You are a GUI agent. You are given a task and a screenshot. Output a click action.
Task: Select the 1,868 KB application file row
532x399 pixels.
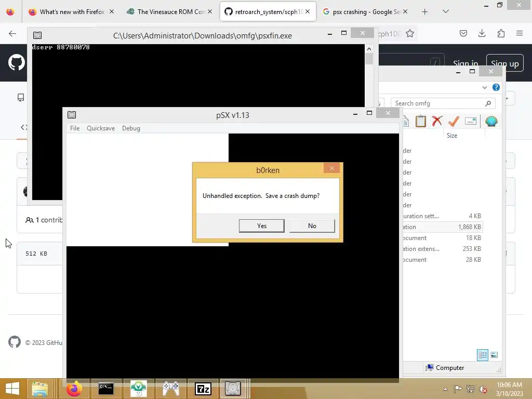(443, 227)
